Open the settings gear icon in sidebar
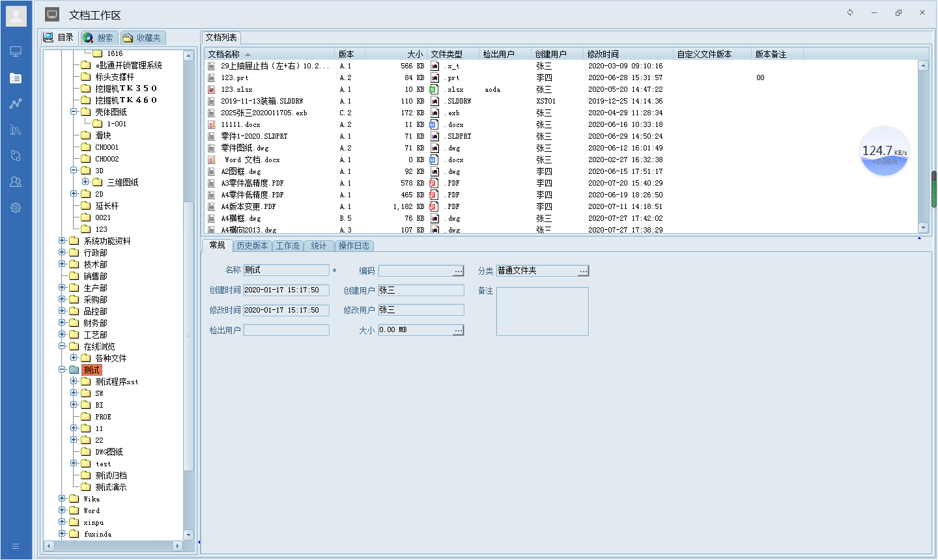Image resolution: width=938 pixels, height=560 pixels. 16,207
